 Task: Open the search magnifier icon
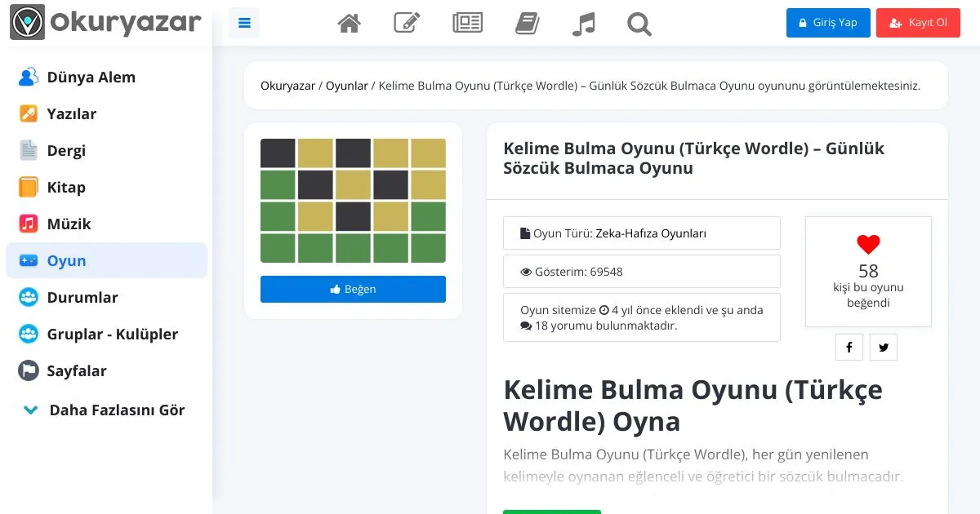[x=639, y=24]
